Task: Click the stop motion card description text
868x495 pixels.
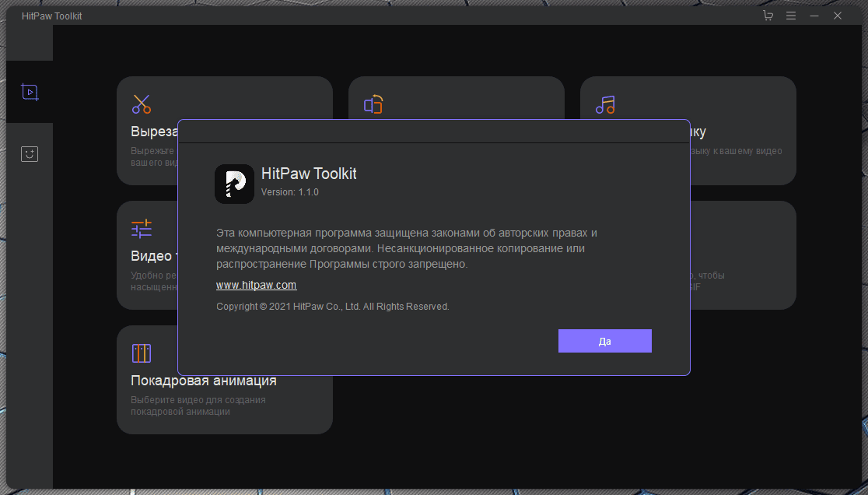Action: coord(198,405)
